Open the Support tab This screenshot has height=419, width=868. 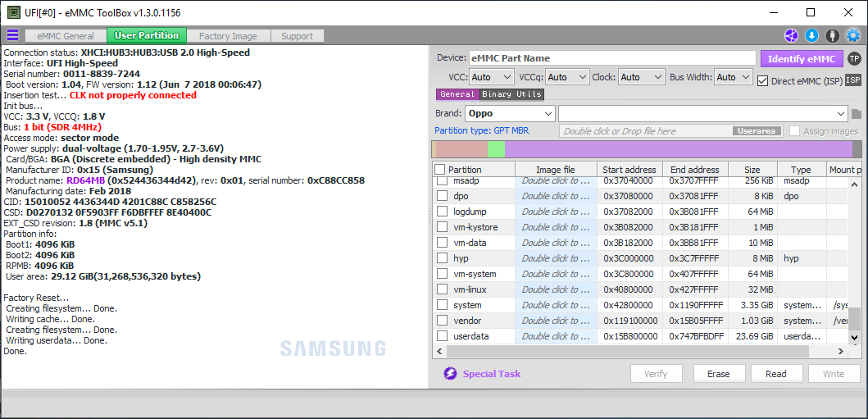click(x=298, y=36)
